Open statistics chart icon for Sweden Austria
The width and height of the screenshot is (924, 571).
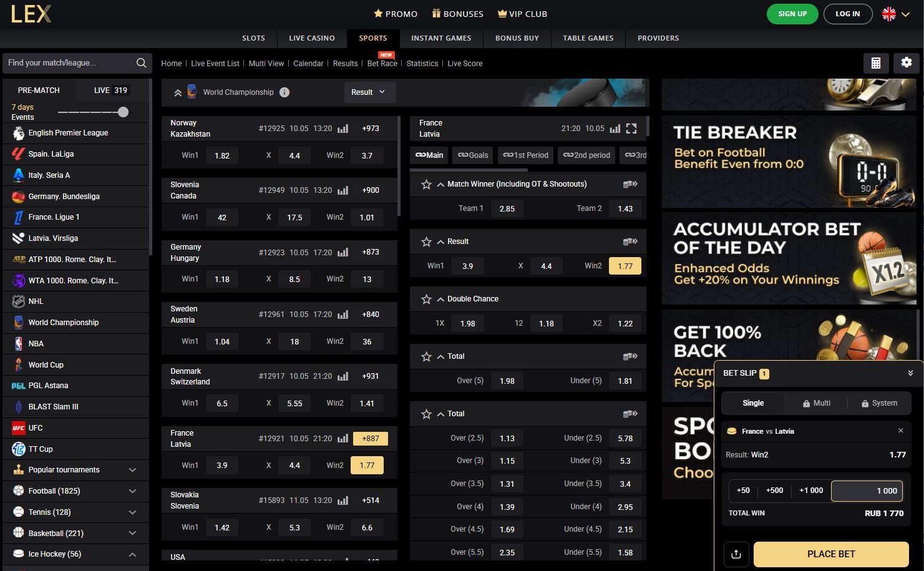(x=343, y=315)
